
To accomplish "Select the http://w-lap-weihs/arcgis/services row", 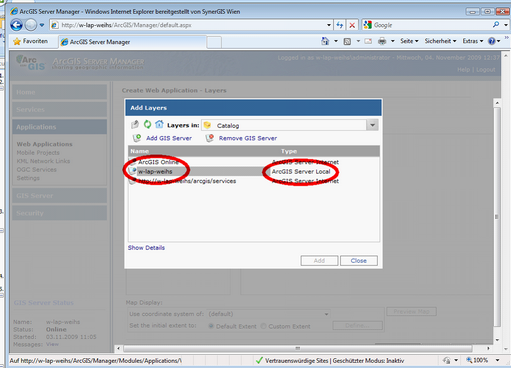I will (x=254, y=181).
